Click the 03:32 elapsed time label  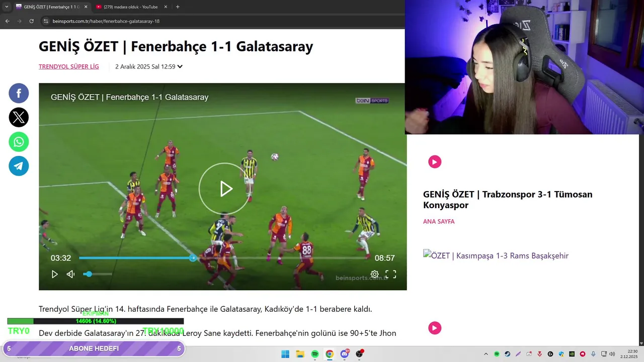[x=61, y=258]
